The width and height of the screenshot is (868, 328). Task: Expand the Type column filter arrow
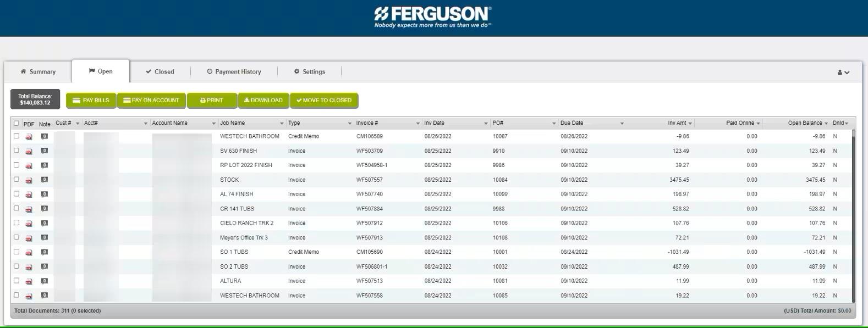pyautogui.click(x=350, y=124)
